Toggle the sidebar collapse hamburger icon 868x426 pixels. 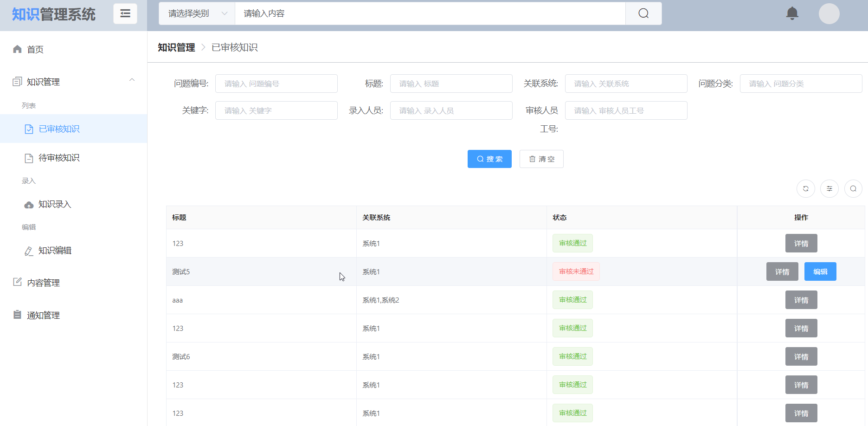(125, 13)
